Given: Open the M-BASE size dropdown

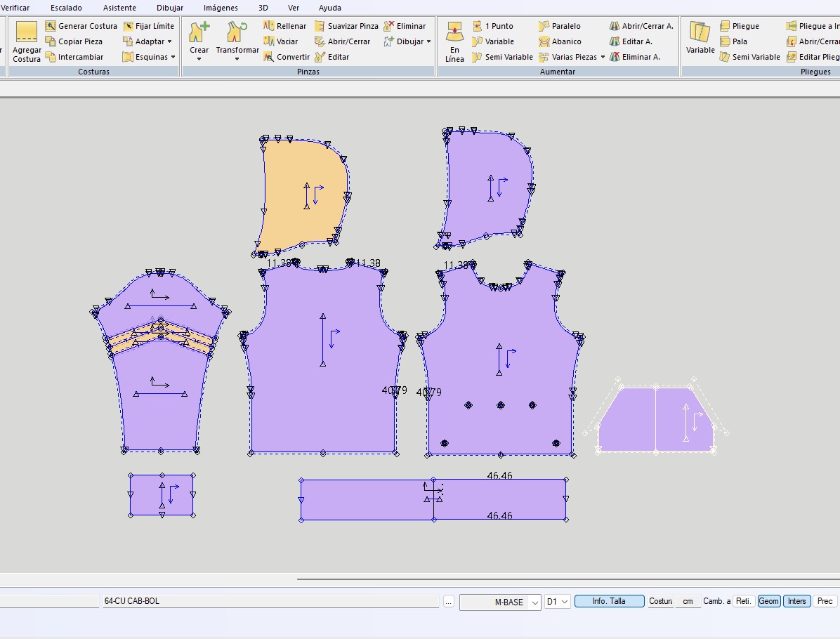Looking at the screenshot, I should click(534, 602).
